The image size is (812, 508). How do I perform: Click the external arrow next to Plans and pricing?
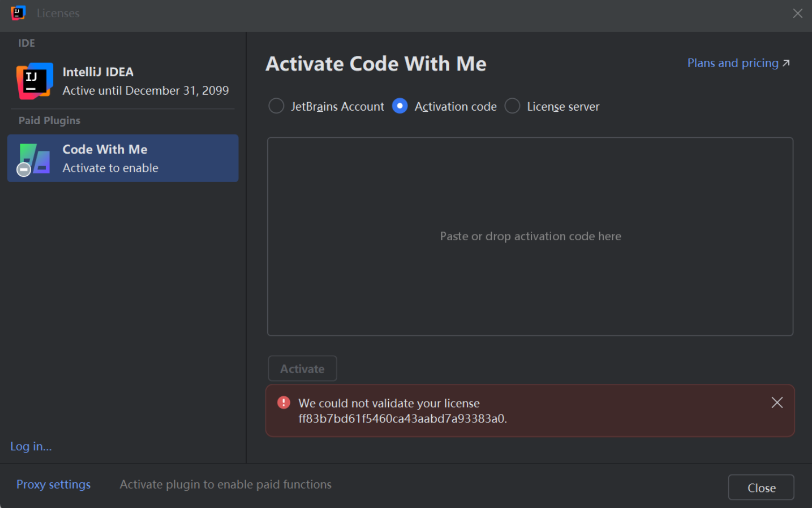pyautogui.click(x=786, y=63)
